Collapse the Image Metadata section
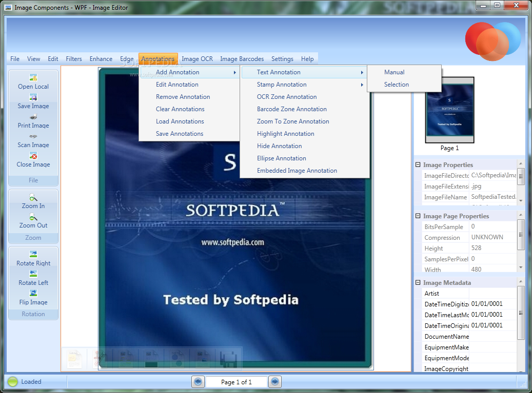532x393 pixels. (x=418, y=282)
